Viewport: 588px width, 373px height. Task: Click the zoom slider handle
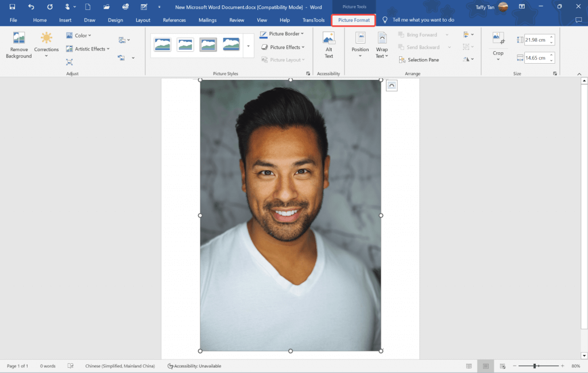coord(535,366)
